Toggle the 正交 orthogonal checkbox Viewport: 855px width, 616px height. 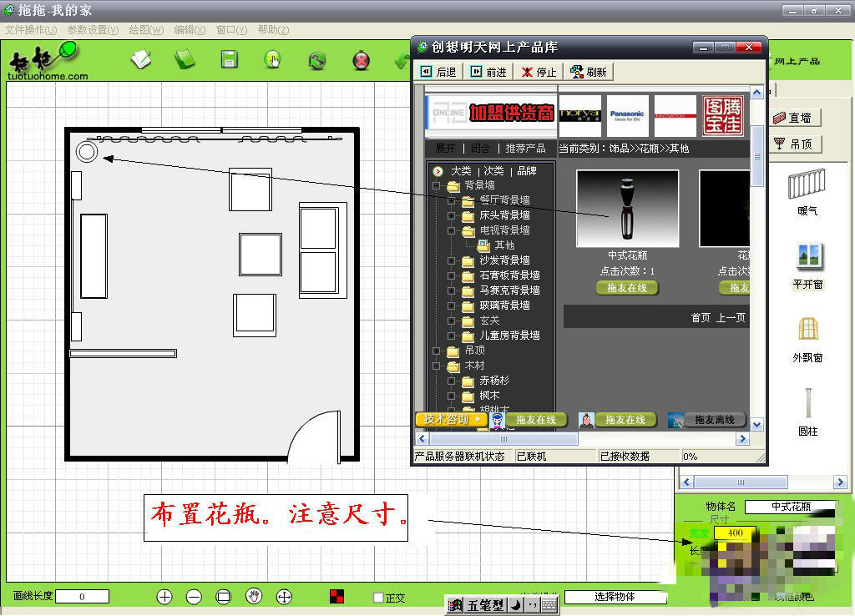[378, 598]
